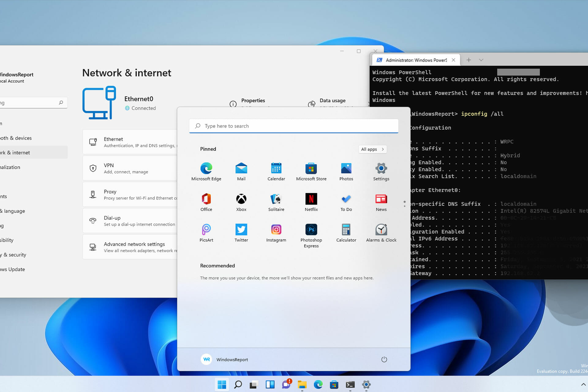This screenshot has height=392, width=588.
Task: Open Settings from pinned apps
Action: [381, 172]
